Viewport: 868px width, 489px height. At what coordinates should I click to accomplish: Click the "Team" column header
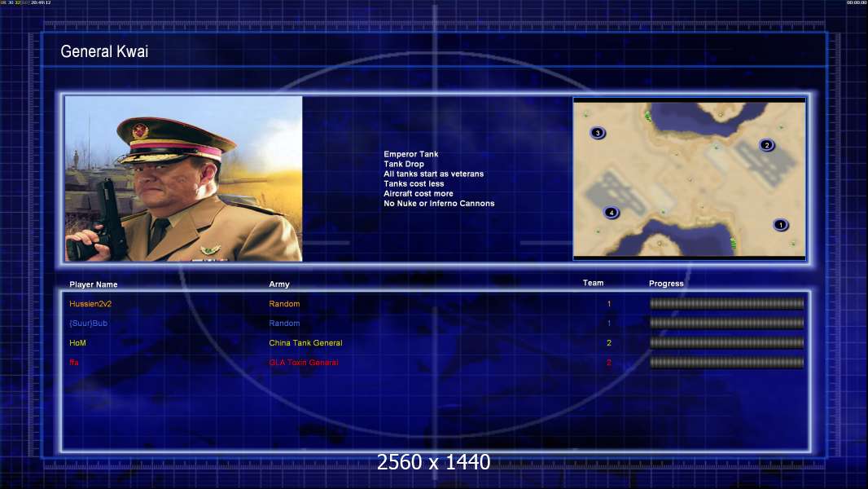[593, 283]
